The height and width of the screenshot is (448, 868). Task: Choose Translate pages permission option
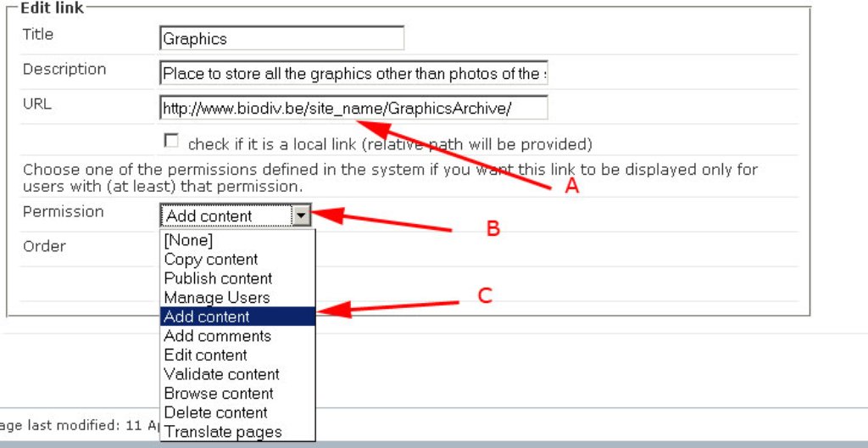(x=237, y=431)
